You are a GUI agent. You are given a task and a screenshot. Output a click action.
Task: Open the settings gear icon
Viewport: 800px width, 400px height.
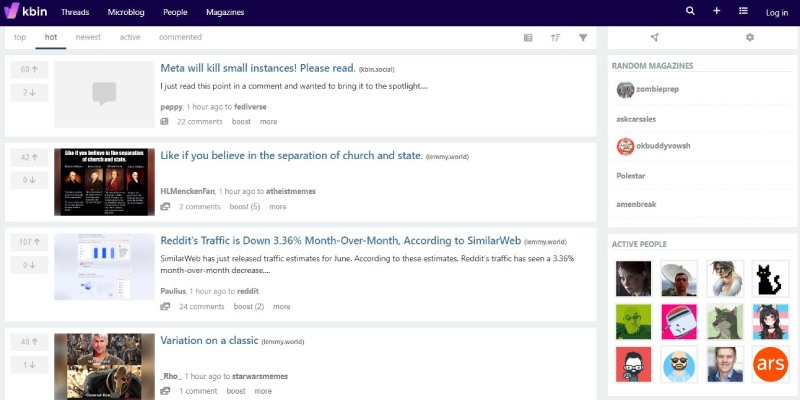coord(749,37)
